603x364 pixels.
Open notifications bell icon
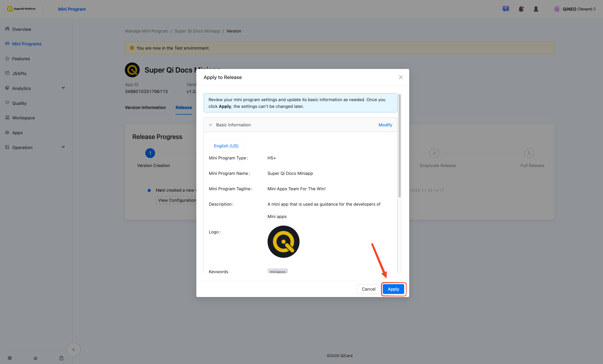[x=521, y=9]
